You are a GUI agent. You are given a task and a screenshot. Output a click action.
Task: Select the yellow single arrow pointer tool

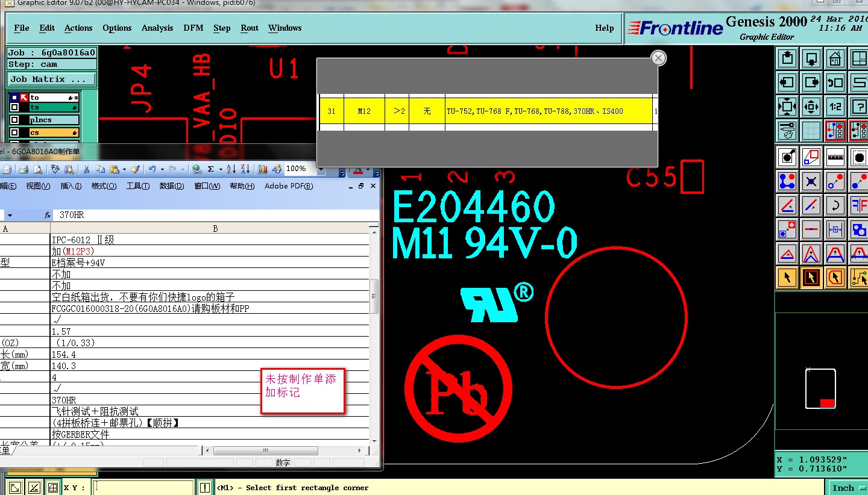787,277
